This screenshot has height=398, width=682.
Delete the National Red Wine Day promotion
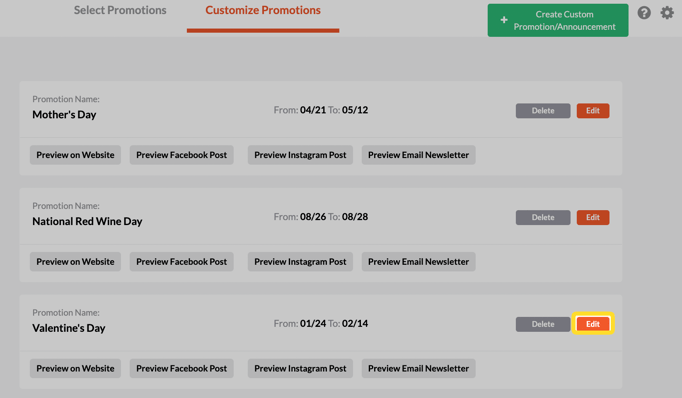coord(543,217)
